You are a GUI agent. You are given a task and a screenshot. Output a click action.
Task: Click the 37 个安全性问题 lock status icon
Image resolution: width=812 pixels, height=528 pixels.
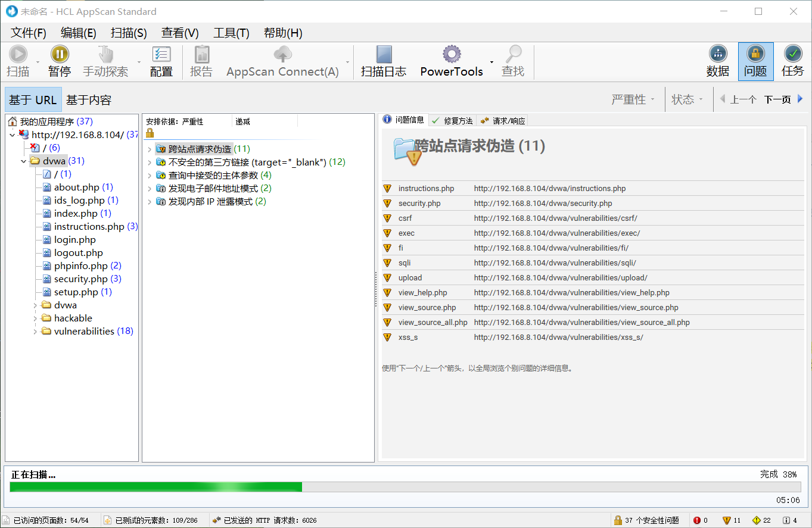tap(618, 520)
